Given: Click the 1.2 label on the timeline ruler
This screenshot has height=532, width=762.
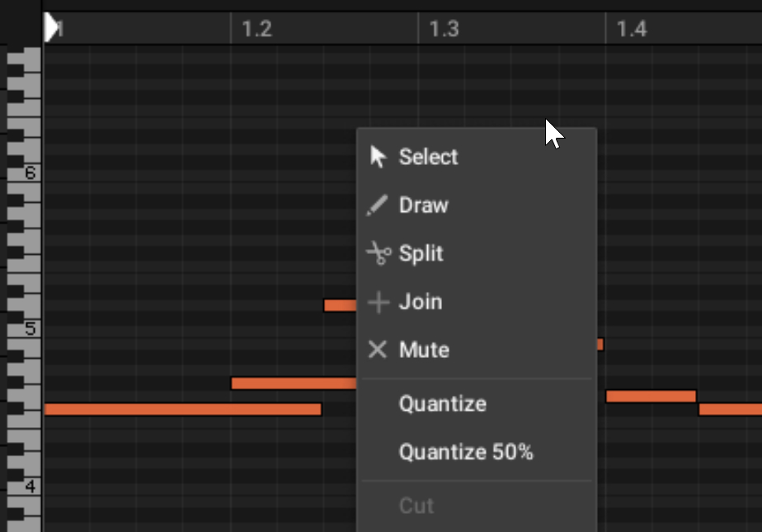Looking at the screenshot, I should (256, 29).
